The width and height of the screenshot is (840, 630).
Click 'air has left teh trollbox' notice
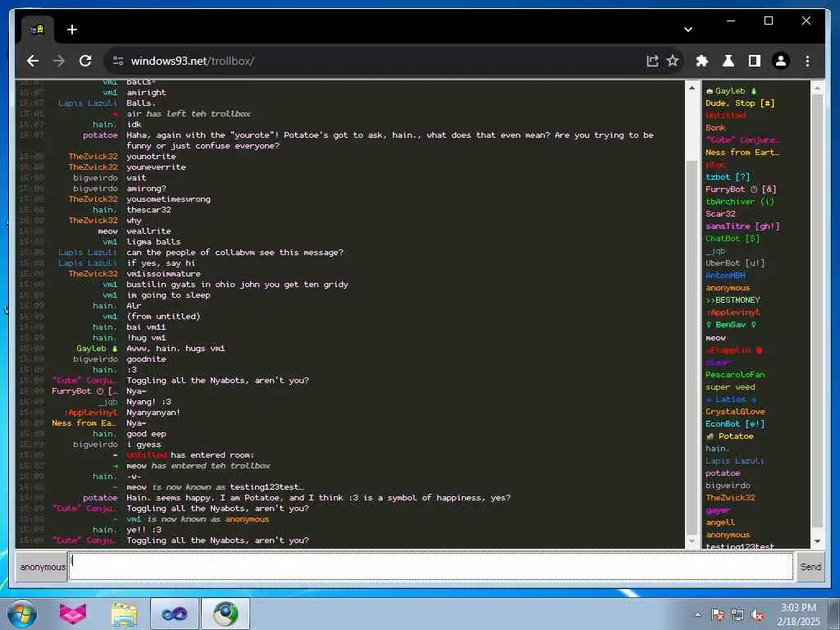click(189, 113)
